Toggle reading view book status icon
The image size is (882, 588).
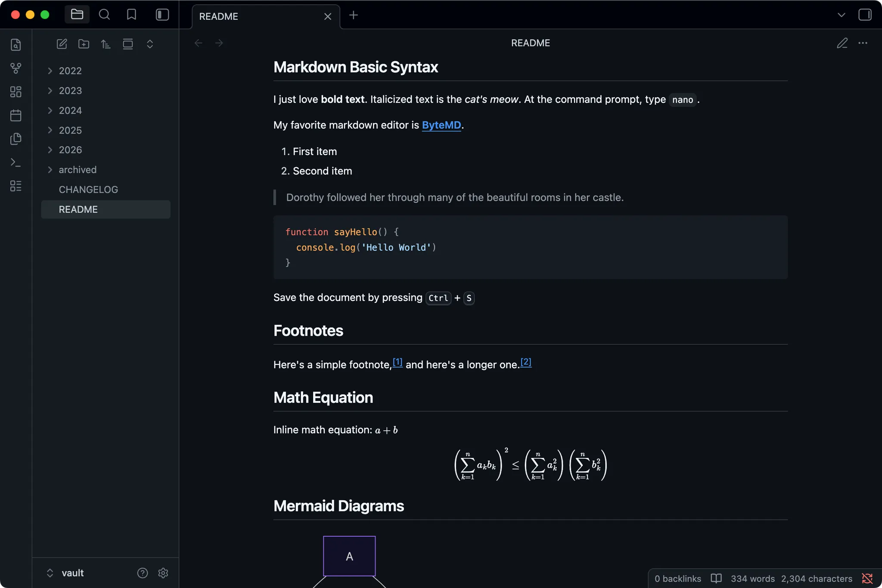tap(716, 579)
